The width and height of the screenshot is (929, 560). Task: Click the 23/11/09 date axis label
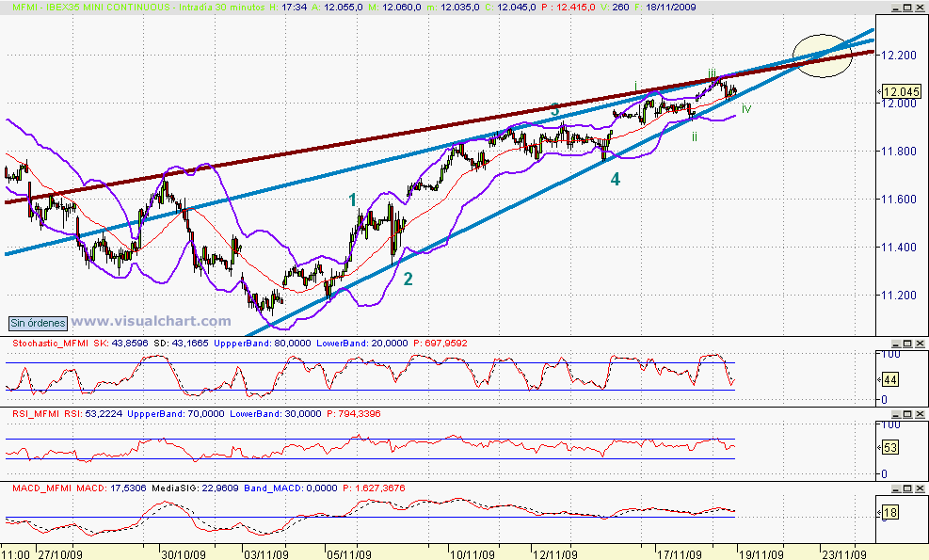coord(845,554)
